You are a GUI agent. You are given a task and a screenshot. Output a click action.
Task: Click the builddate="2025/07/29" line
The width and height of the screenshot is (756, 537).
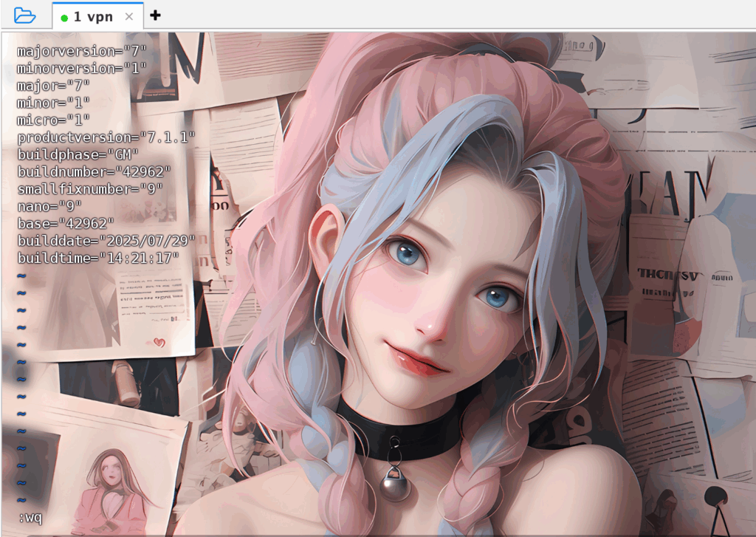click(106, 240)
